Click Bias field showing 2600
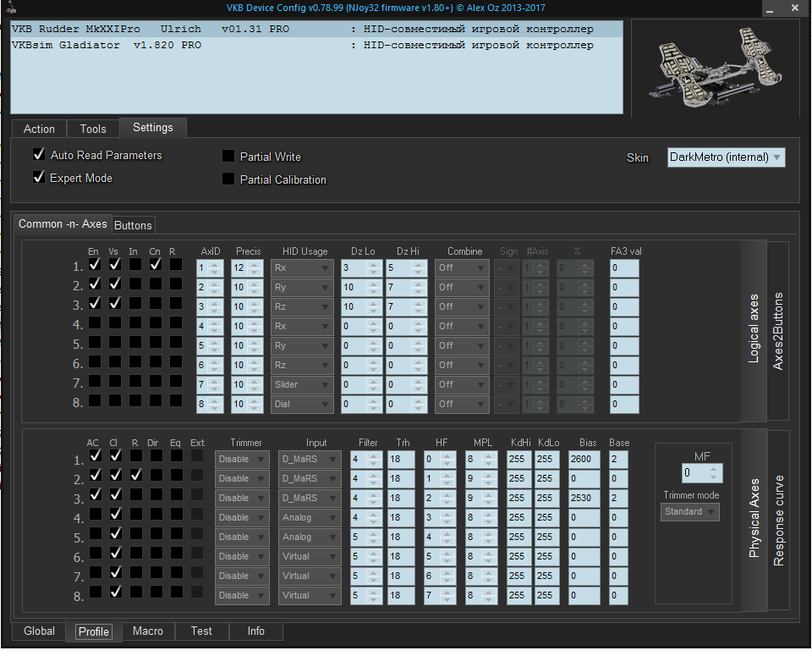The width and height of the screenshot is (812, 656). pyautogui.click(x=584, y=459)
